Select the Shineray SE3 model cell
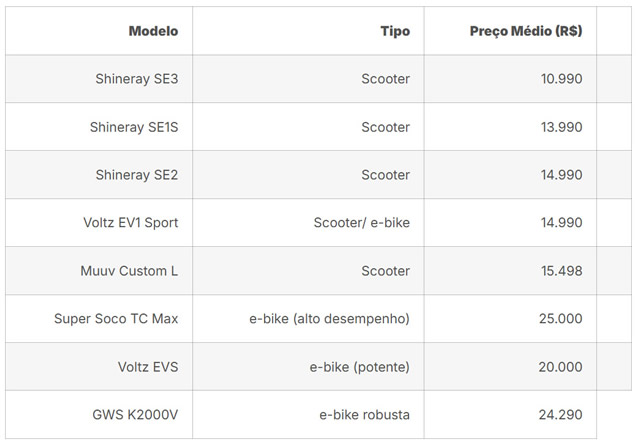640x444 pixels. [136, 79]
